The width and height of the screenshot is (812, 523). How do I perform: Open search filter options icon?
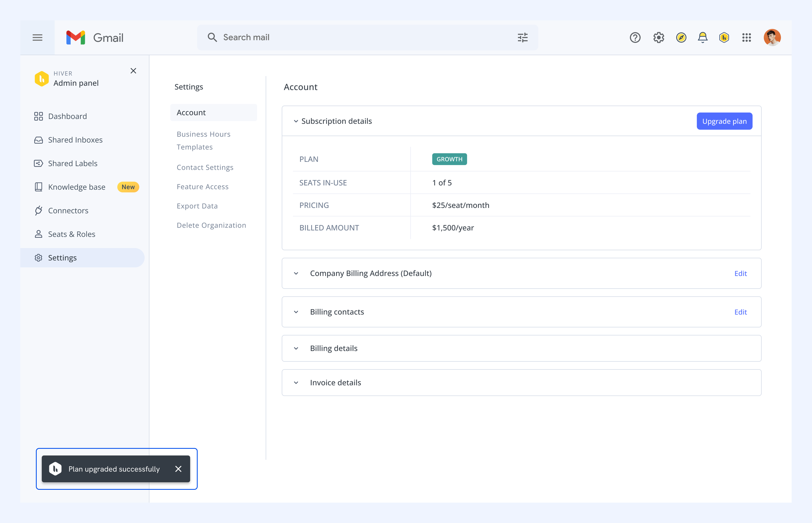coord(522,37)
